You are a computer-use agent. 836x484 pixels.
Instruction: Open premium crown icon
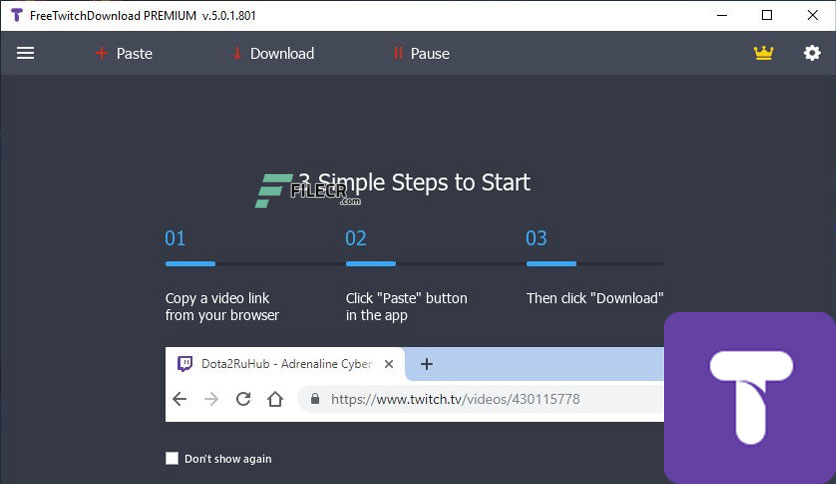763,53
